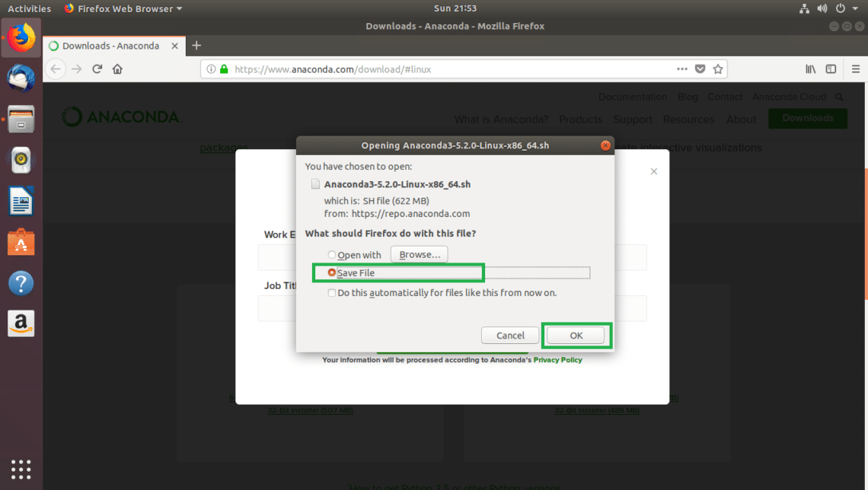Close the Downloads - Anaconda tab
This screenshot has height=490, width=868.
pyautogui.click(x=175, y=46)
